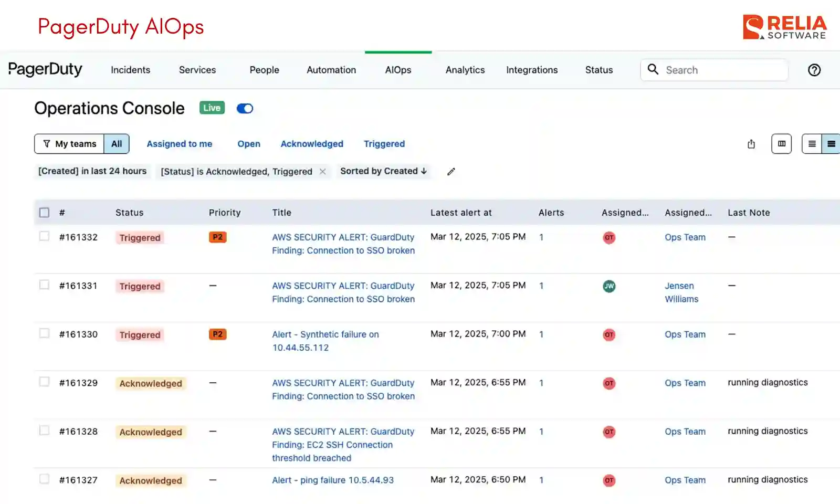Click the Assigned to me filter
Viewport: 840px width, 504px height.
tap(180, 143)
